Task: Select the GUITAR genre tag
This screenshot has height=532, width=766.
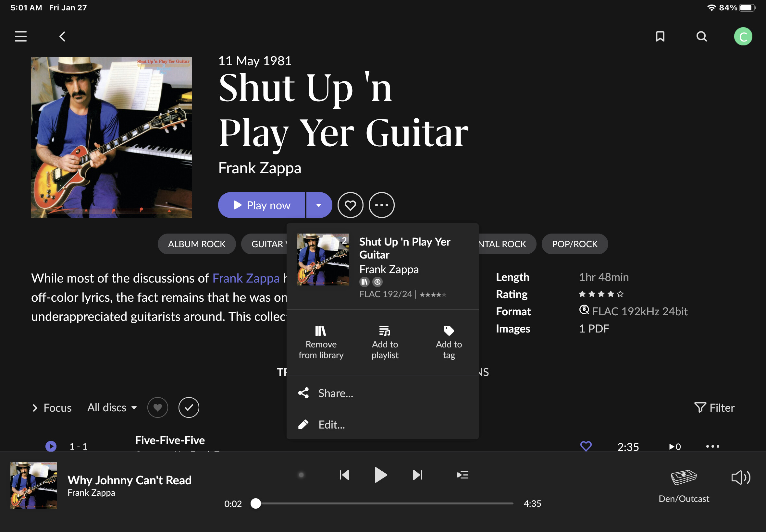Action: tap(264, 244)
